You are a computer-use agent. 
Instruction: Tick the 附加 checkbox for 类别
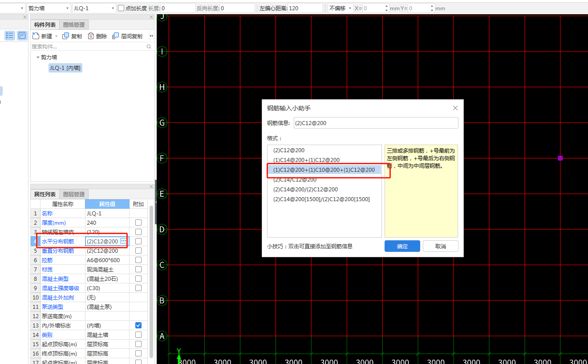[138, 335]
